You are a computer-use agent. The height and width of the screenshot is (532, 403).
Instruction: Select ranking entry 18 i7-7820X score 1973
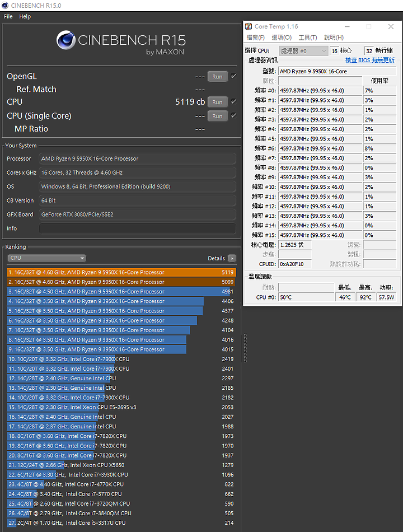(121, 436)
